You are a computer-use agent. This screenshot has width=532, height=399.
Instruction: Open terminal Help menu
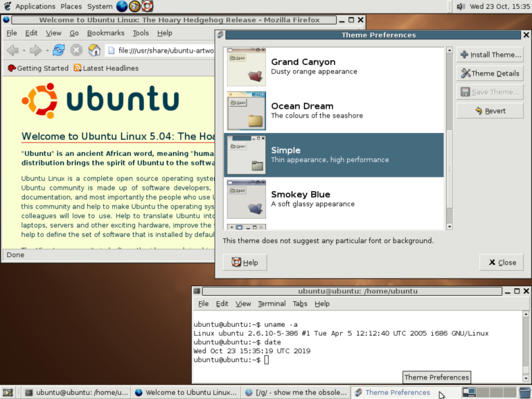pos(322,303)
